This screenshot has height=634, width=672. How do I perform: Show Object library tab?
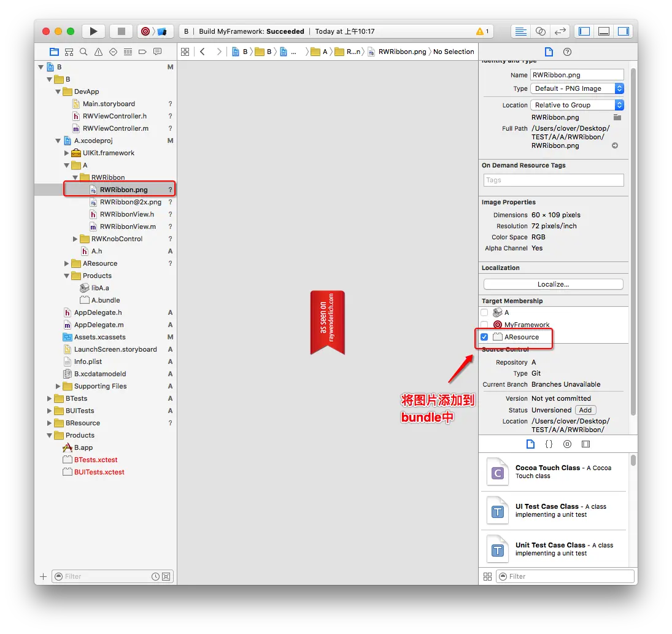coord(567,444)
